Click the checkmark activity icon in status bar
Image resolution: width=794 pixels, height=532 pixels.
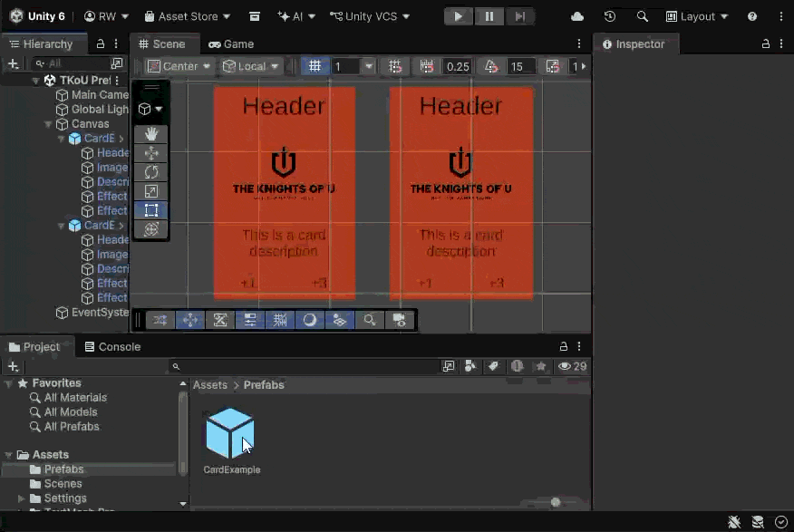pyautogui.click(x=780, y=522)
